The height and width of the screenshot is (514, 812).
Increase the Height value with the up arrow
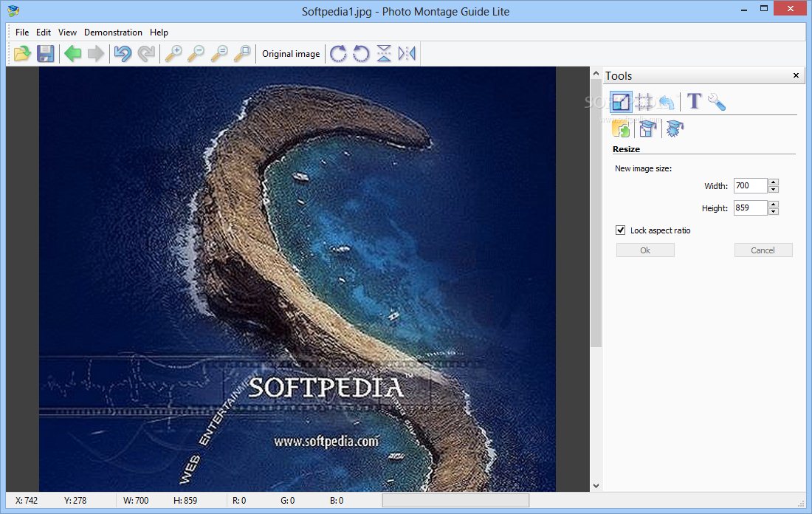773,204
